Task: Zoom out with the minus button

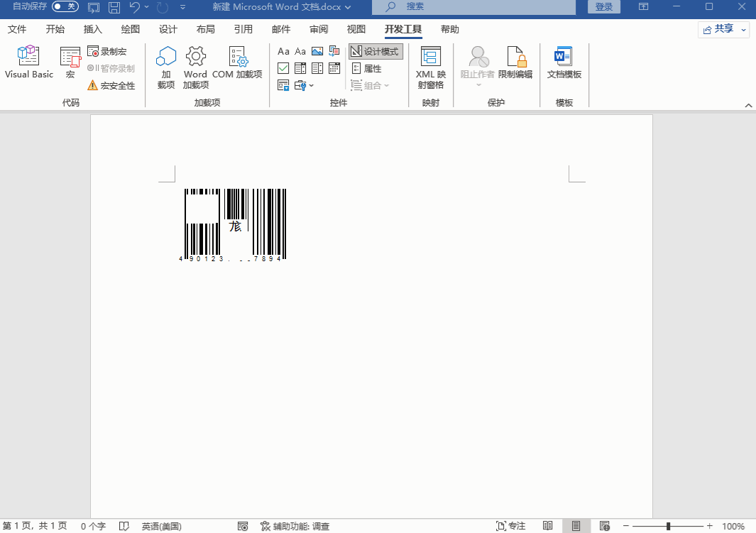Action: click(x=626, y=526)
